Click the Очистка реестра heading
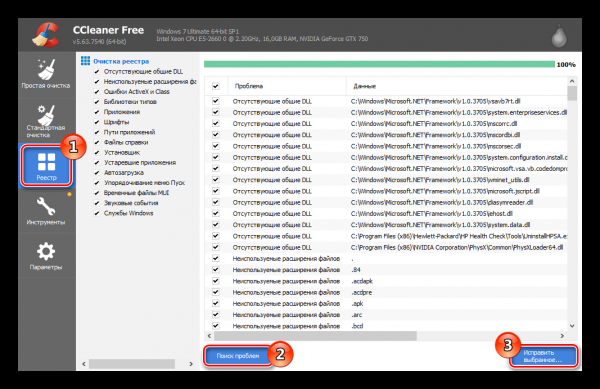The image size is (600, 389). (121, 61)
